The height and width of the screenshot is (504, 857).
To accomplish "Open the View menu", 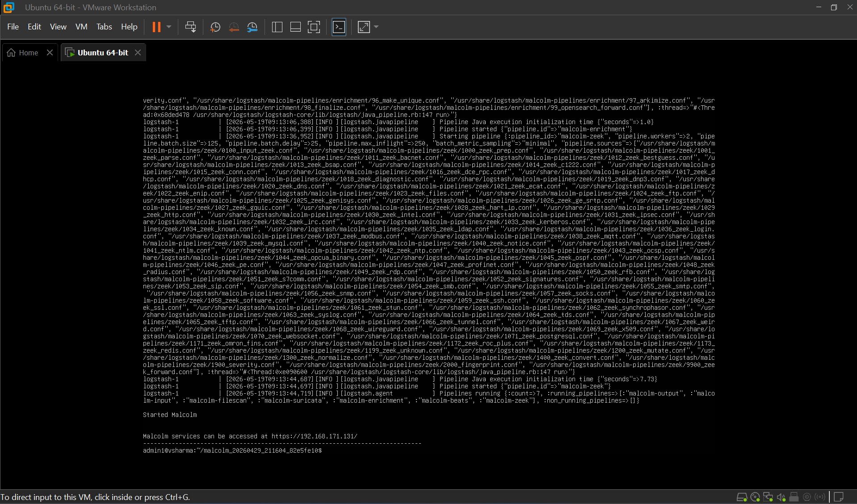I will pos(58,27).
